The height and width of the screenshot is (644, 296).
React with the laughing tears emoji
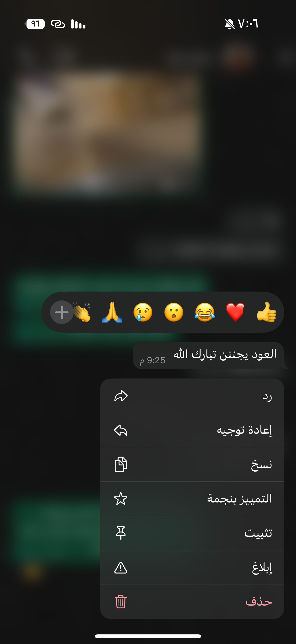click(205, 312)
